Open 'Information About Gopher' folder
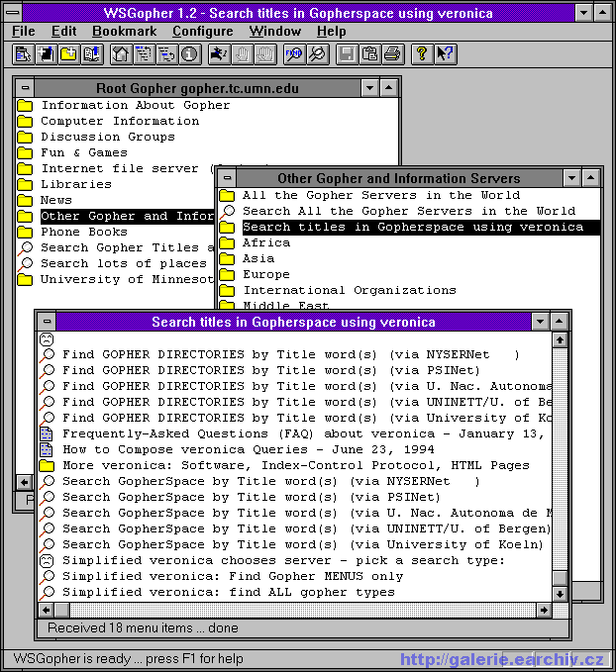616x672 pixels. [136, 106]
